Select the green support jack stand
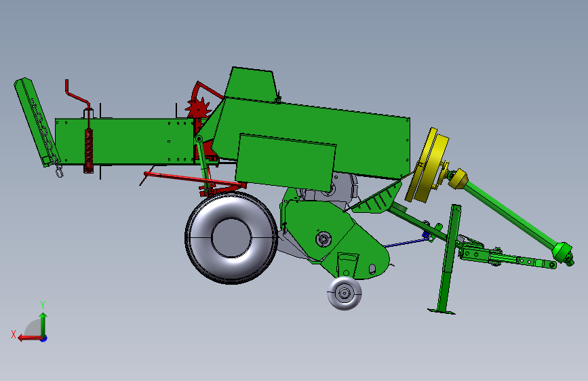588x381 pixels. click(x=448, y=259)
